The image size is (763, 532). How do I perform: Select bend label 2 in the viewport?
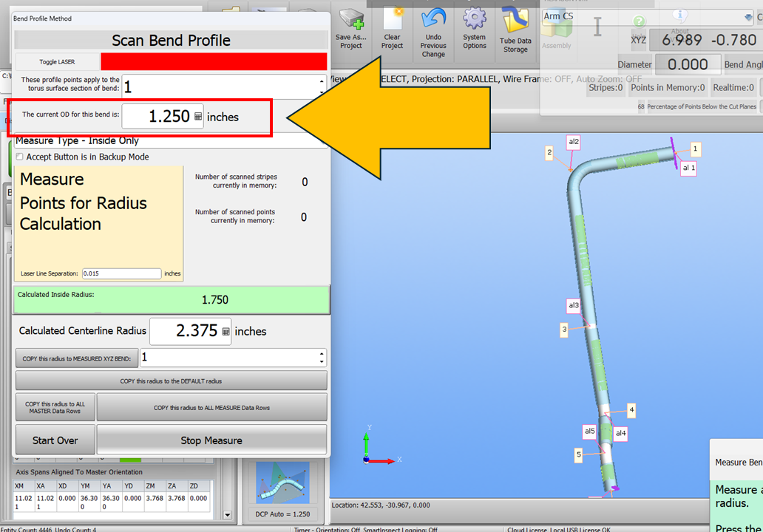[549, 152]
